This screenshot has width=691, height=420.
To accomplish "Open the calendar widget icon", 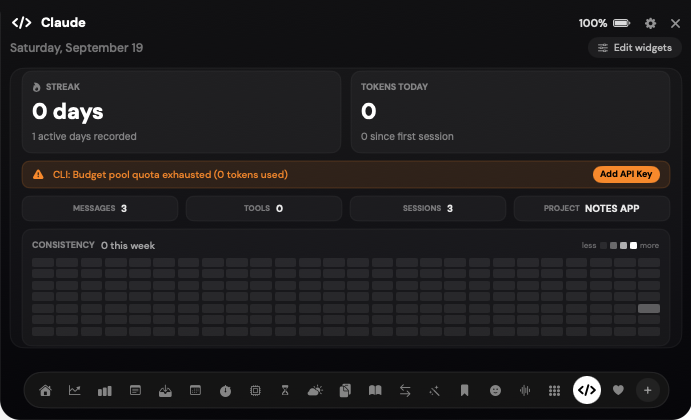I will (x=195, y=390).
